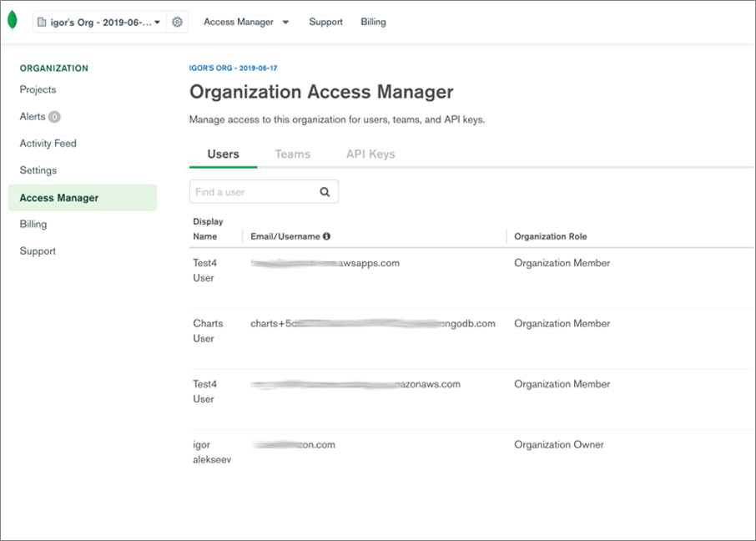Click the IGOR'S ORG breadcrumb link
This screenshot has width=756, height=541.
point(234,68)
